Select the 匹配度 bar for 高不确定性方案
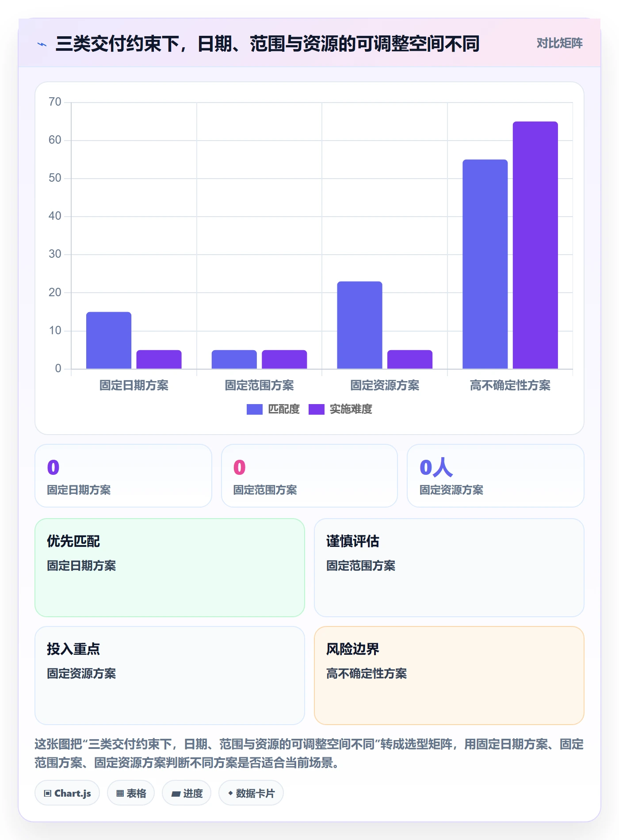This screenshot has height=840, width=619. pos(485,264)
